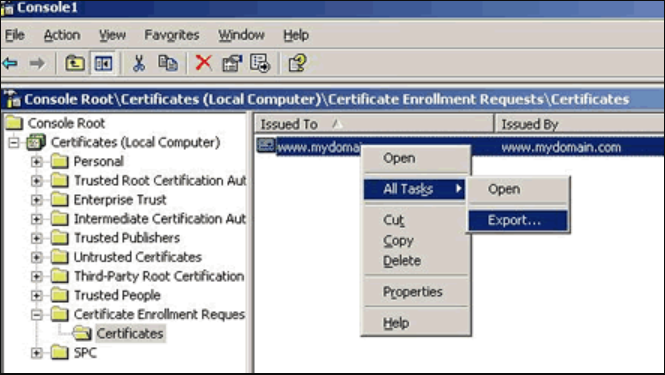This screenshot has width=665, height=375.
Task: Choose Open at top of context menu
Action: click(x=416, y=158)
